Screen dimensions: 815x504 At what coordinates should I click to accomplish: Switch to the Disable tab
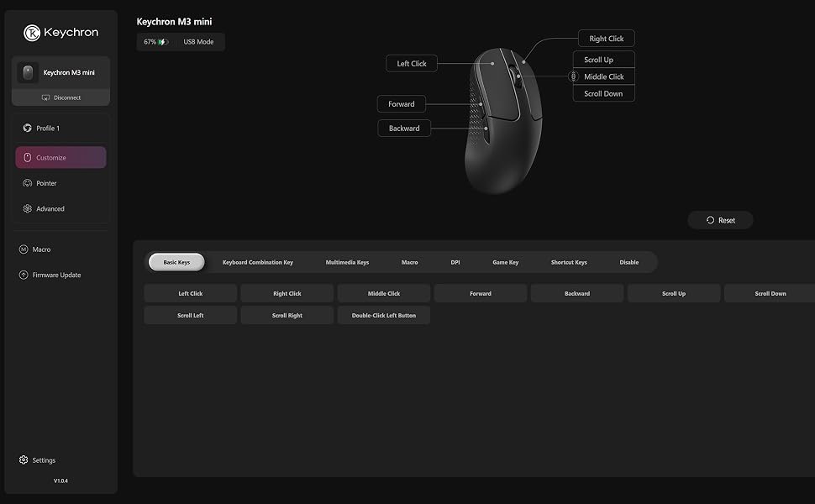pyautogui.click(x=629, y=262)
